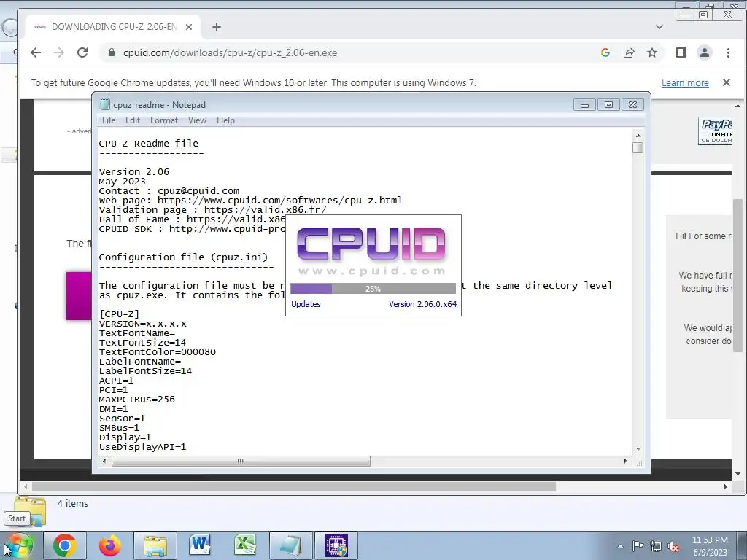Click Notepad horizontal scroll left arrow

105,461
